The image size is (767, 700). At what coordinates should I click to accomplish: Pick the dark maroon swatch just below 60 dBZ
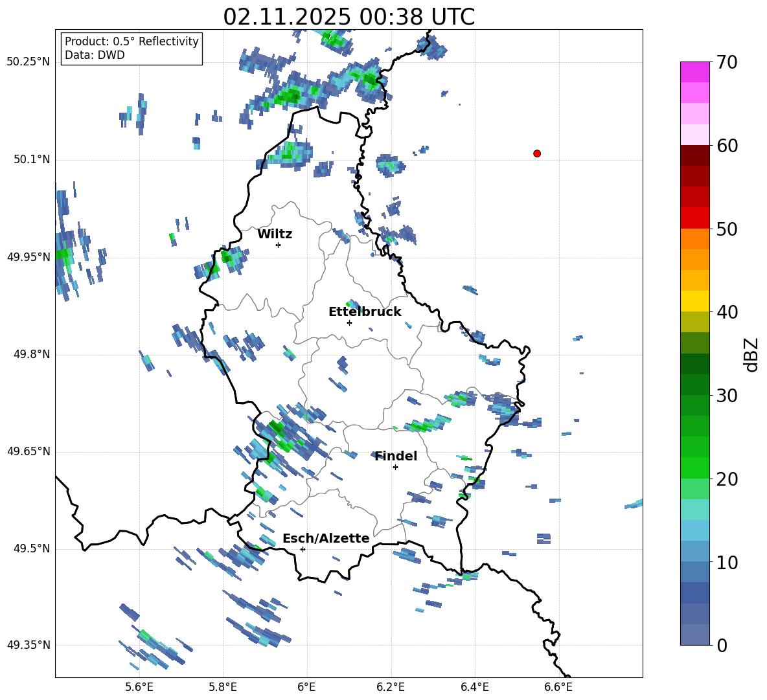(x=695, y=155)
